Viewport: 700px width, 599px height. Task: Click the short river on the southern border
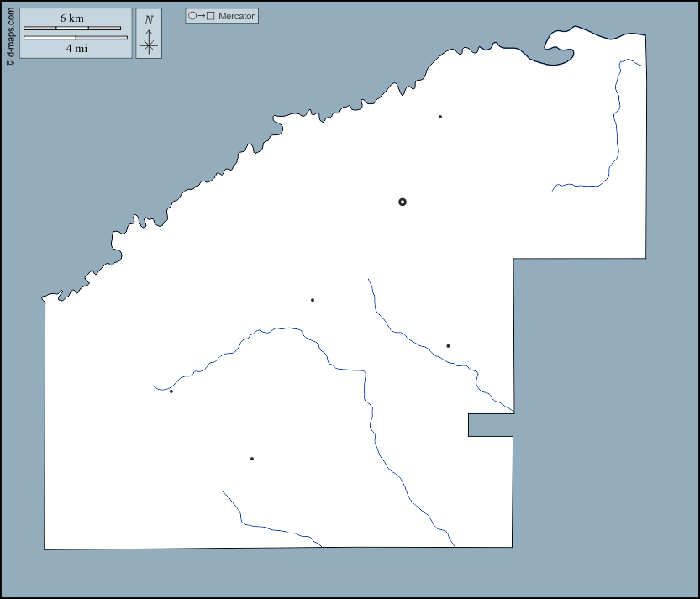[269, 527]
